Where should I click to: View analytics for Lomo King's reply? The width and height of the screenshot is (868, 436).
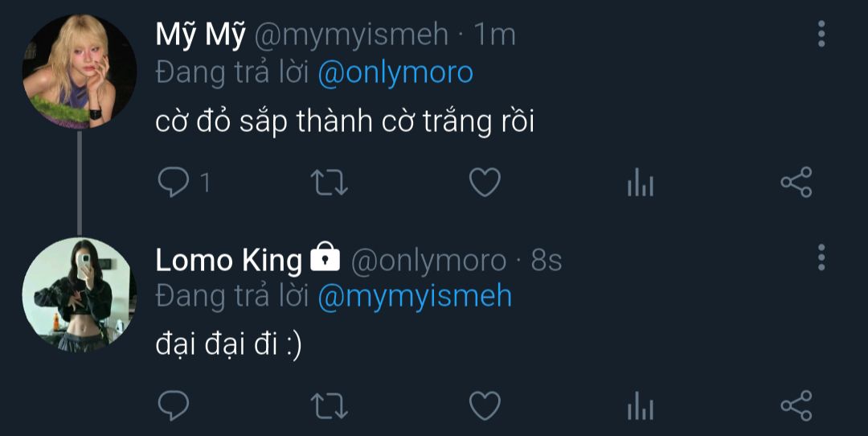coord(640,406)
